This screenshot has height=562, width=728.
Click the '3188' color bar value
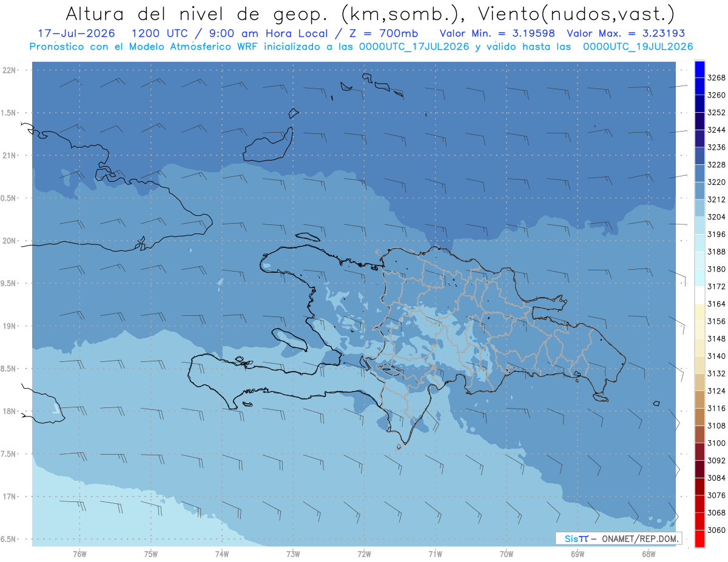[716, 252]
